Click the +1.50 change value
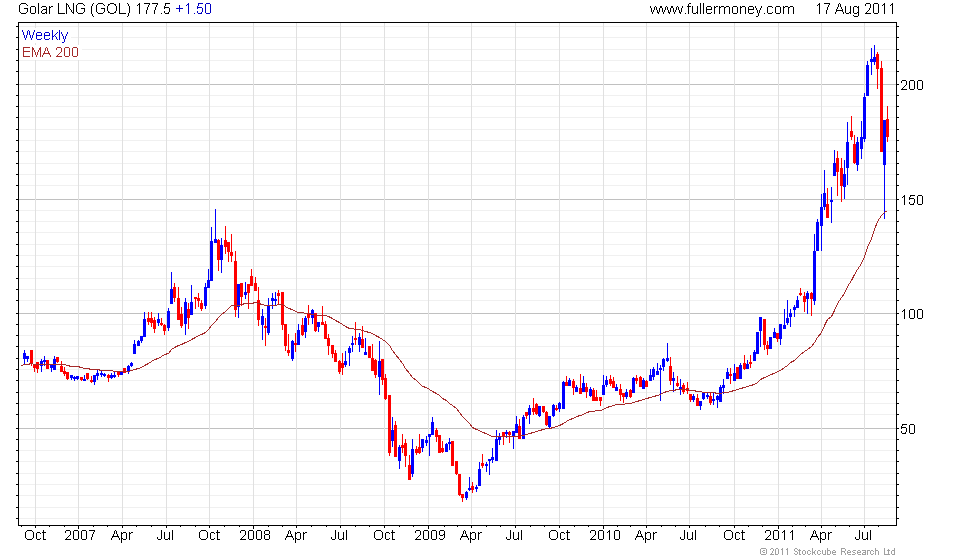980x560 pixels. pos(193,9)
